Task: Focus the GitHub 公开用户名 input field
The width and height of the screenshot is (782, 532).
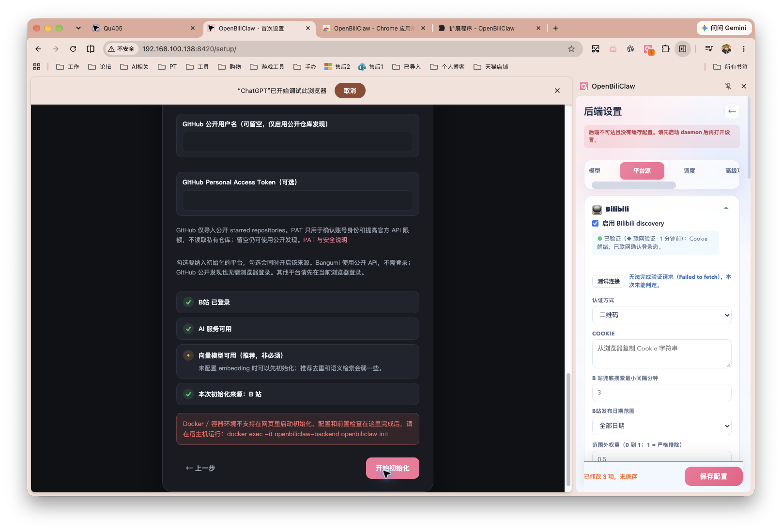Action: point(298,142)
